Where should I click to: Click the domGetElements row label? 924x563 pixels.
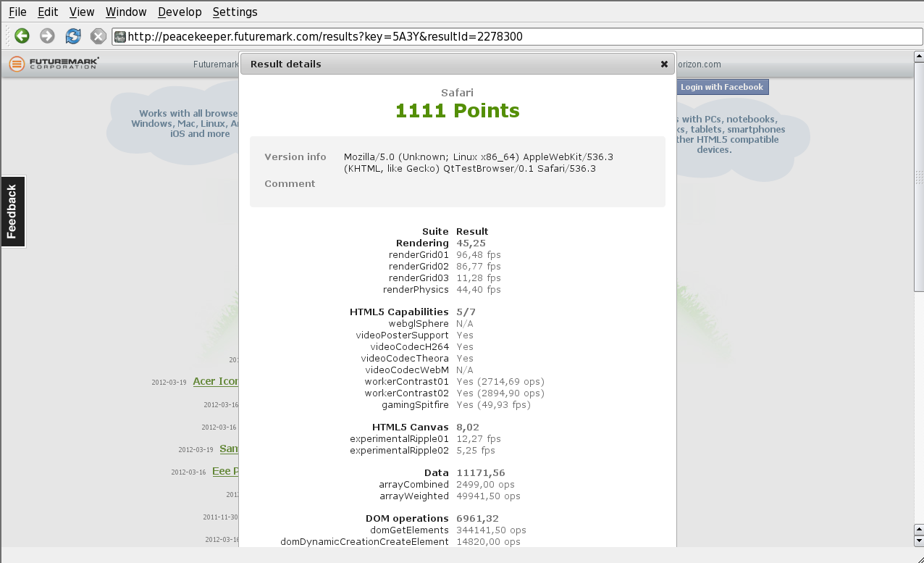click(409, 530)
